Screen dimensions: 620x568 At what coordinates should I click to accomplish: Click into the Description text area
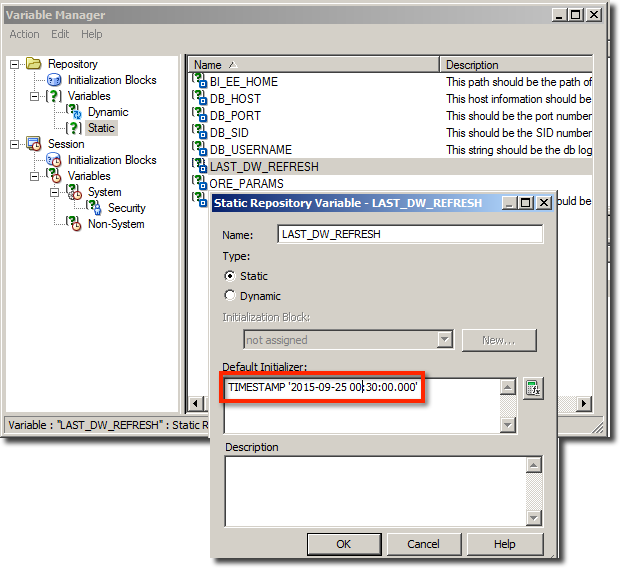(x=376, y=492)
